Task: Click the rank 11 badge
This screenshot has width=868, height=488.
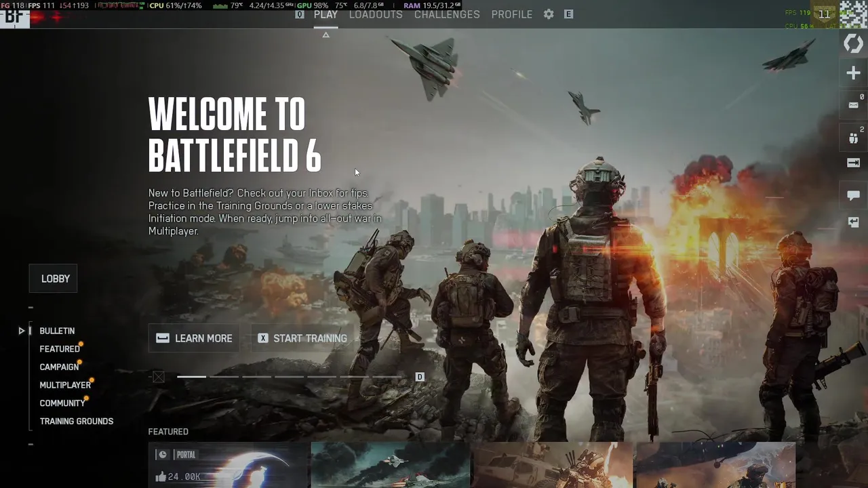Action: coord(824,14)
